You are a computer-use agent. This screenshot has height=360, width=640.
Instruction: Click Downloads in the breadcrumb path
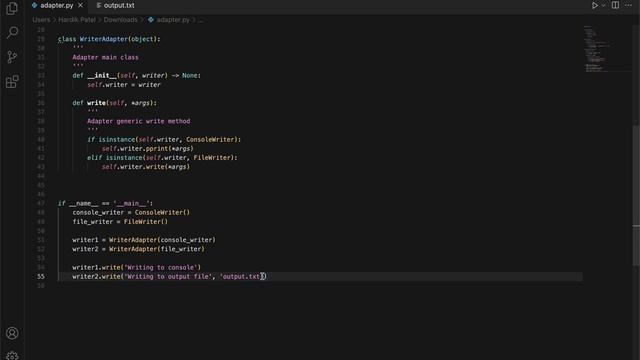(120, 20)
